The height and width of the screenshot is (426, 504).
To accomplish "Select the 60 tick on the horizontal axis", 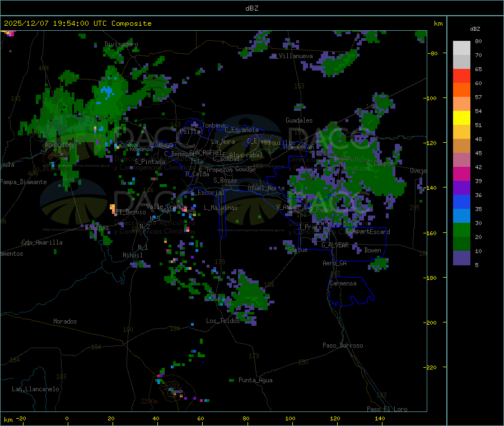I will 200,418.
